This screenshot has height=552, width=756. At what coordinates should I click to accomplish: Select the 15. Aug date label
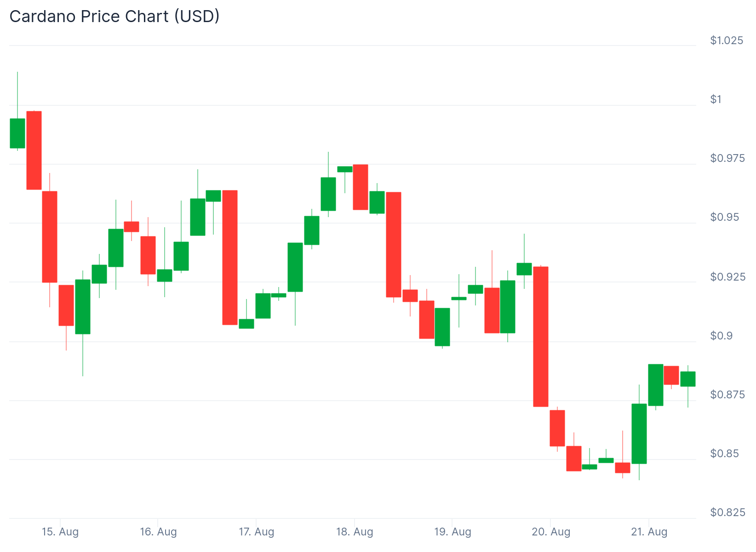tap(60, 532)
